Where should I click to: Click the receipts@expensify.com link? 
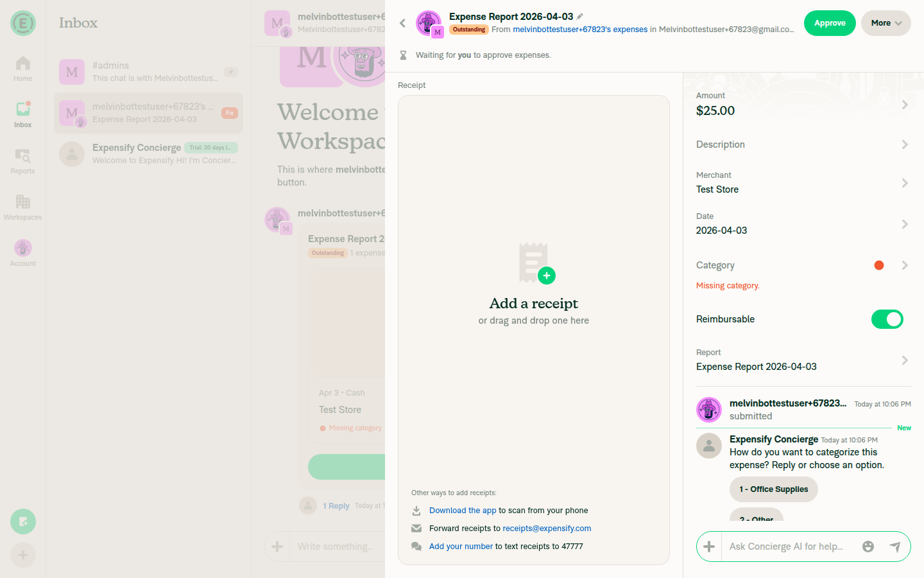point(547,529)
